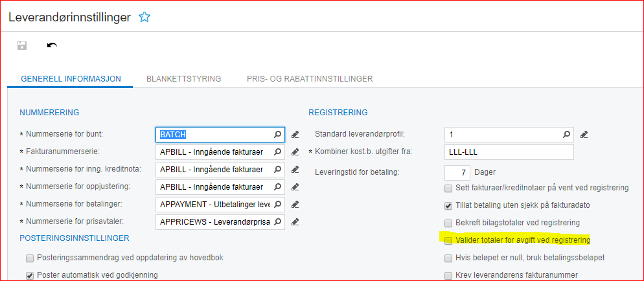Click the Kombiner kost.b. utgifter fra field

coord(509,152)
